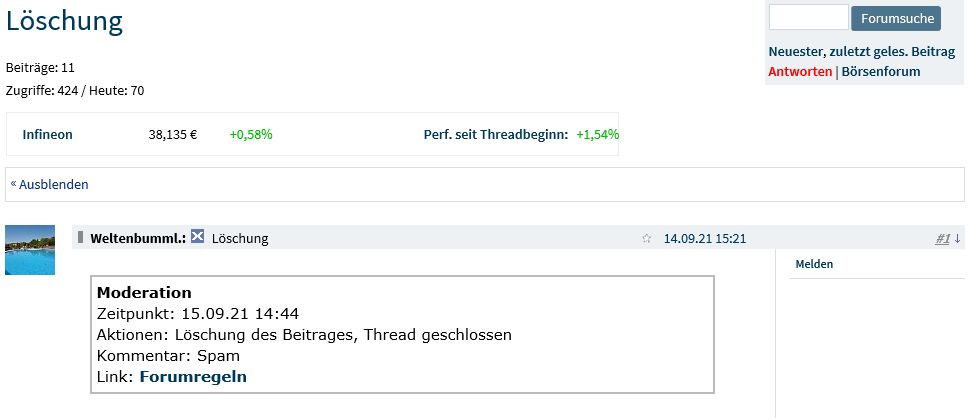Click the star icon on post #1
This screenshot has height=420, width=980.
click(x=646, y=239)
